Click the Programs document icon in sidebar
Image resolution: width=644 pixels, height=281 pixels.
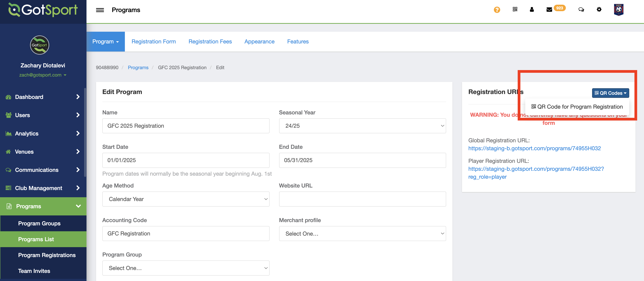click(9, 206)
